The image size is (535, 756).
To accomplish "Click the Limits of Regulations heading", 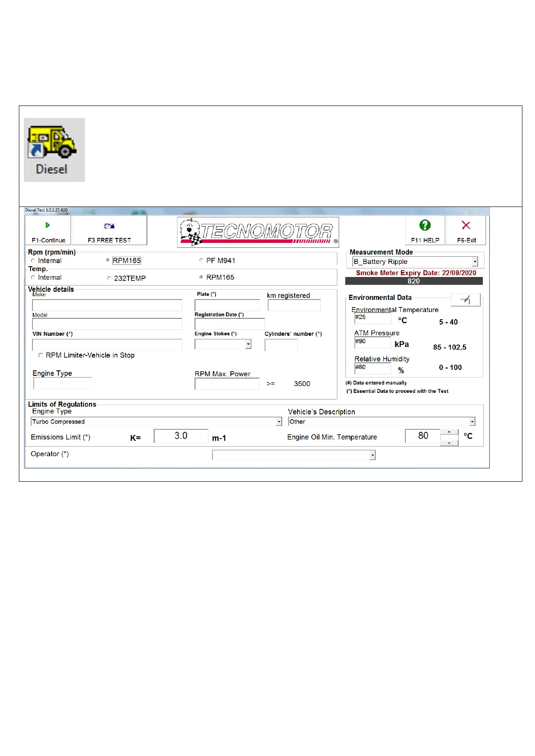I will (x=62, y=404).
